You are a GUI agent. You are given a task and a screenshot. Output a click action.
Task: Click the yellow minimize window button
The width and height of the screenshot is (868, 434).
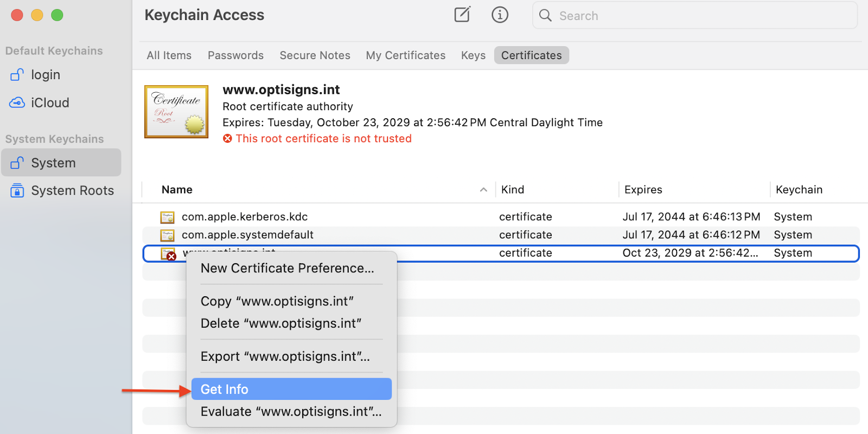click(x=37, y=15)
